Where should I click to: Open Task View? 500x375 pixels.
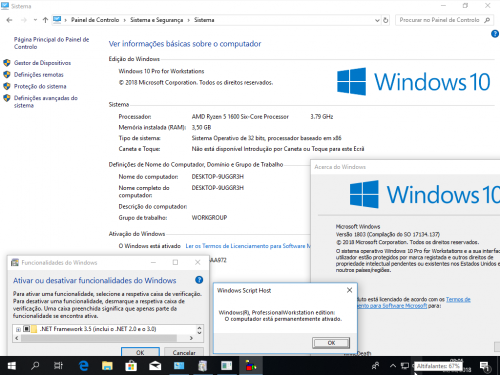58,366
